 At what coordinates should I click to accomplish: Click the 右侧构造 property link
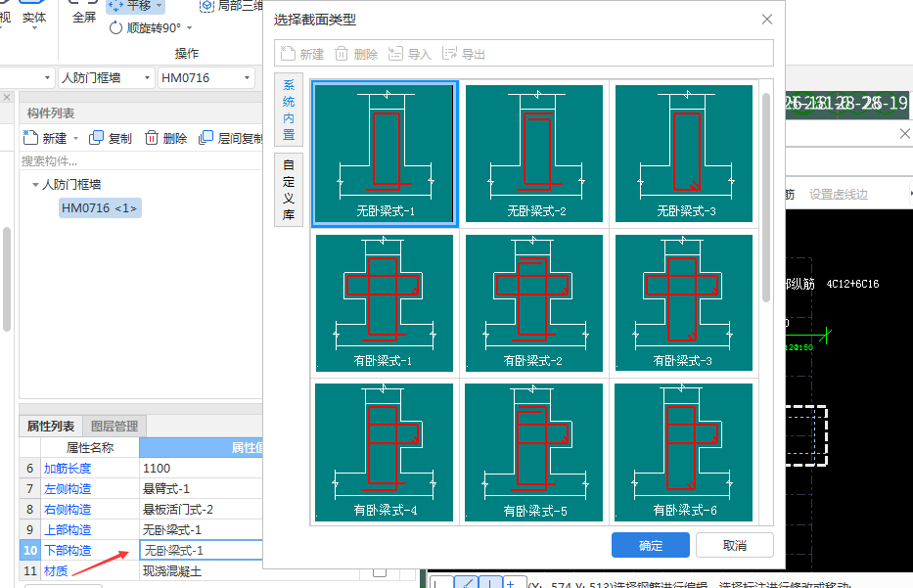(68, 510)
